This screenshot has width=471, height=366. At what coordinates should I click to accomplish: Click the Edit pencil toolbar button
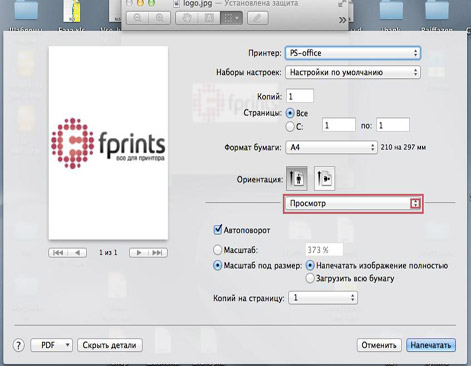tap(257, 18)
